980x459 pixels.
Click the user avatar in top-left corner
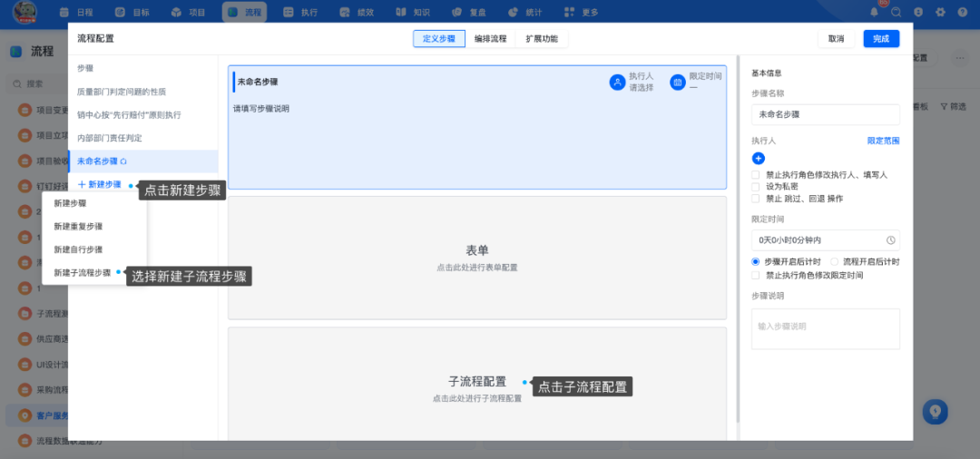[24, 12]
